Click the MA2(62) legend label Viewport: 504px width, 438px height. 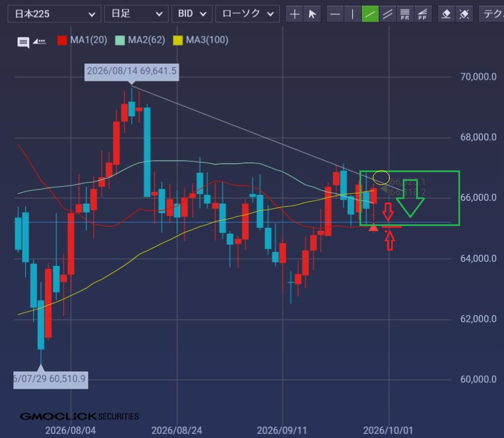point(146,40)
